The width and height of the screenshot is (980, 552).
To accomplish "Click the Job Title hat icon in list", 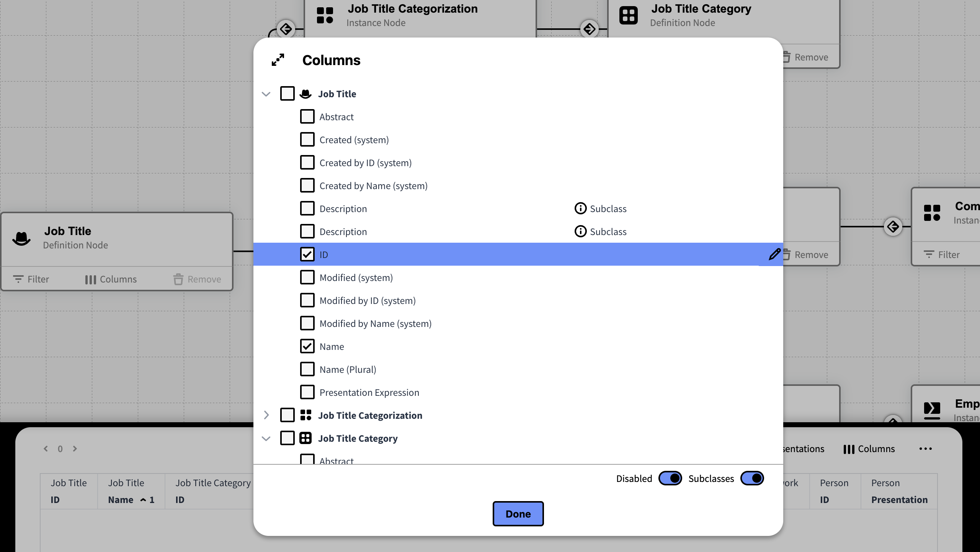I will pos(305,94).
